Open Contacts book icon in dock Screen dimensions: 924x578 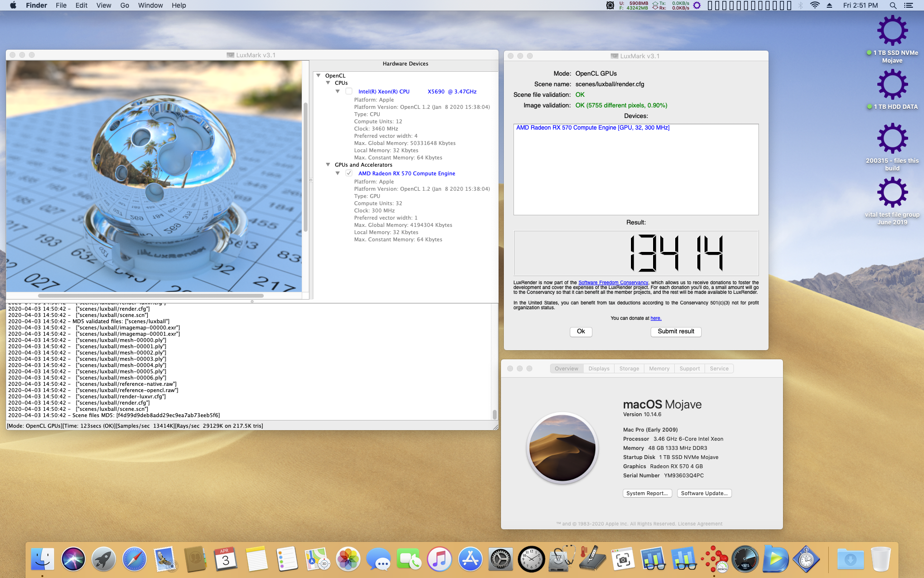click(x=195, y=559)
